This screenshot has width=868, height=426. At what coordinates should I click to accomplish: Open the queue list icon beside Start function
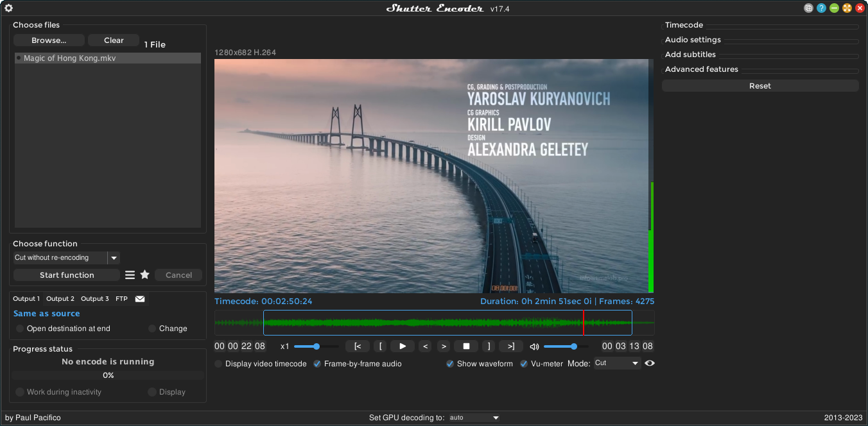click(130, 275)
